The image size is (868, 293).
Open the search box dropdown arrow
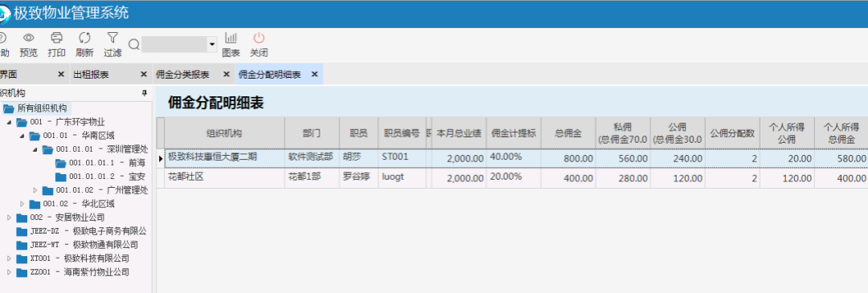coord(212,44)
